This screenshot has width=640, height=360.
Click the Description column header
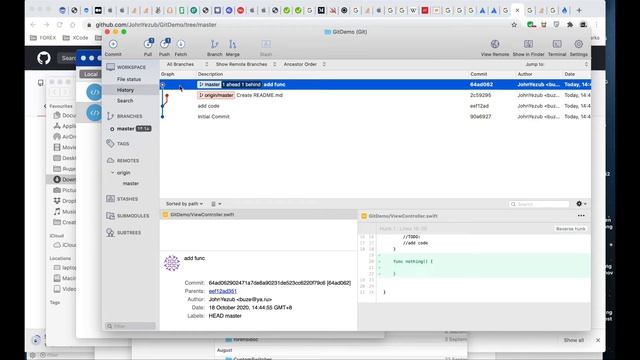(x=210, y=74)
